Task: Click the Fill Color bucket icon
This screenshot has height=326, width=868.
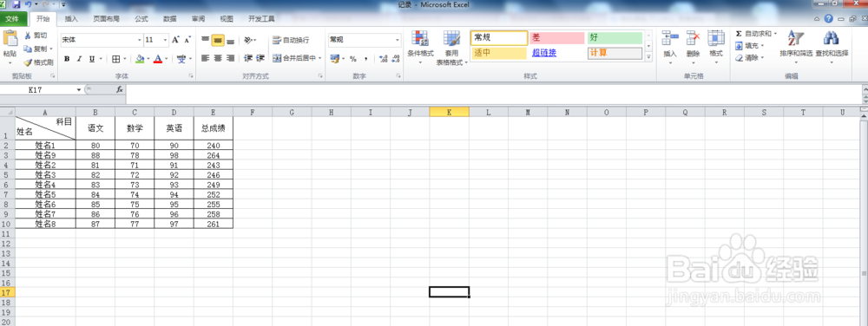Action: tap(140, 59)
